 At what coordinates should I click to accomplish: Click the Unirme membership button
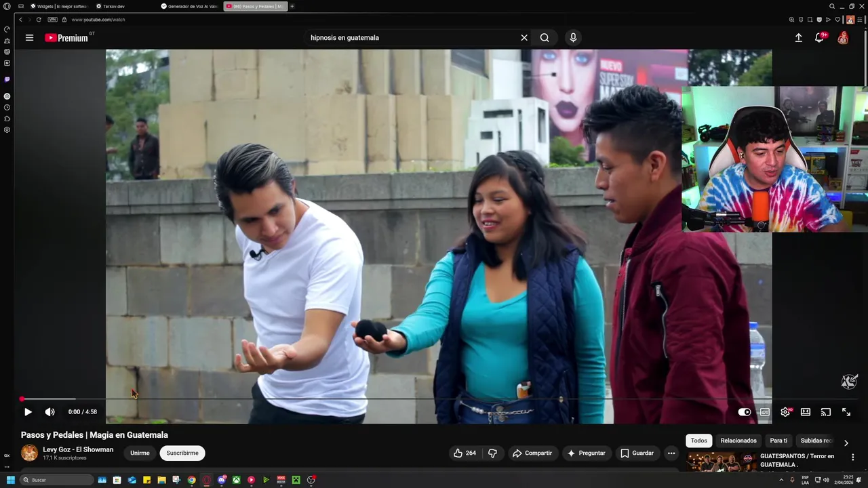pyautogui.click(x=140, y=453)
